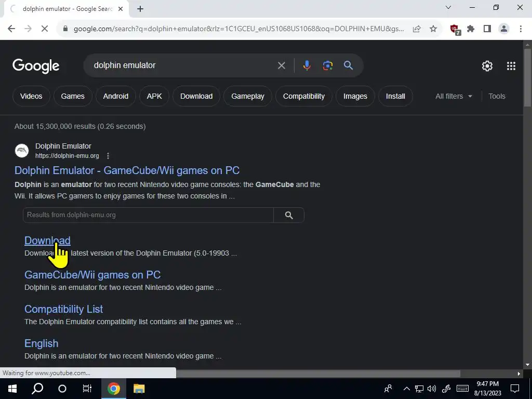Viewport: 532px width, 399px height.
Task: Switch to Images results
Action: point(355,96)
